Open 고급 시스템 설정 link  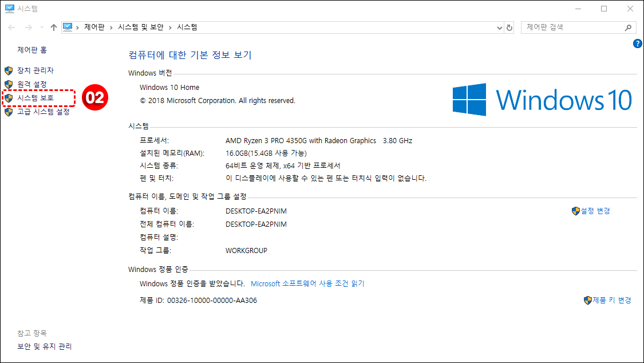click(43, 112)
